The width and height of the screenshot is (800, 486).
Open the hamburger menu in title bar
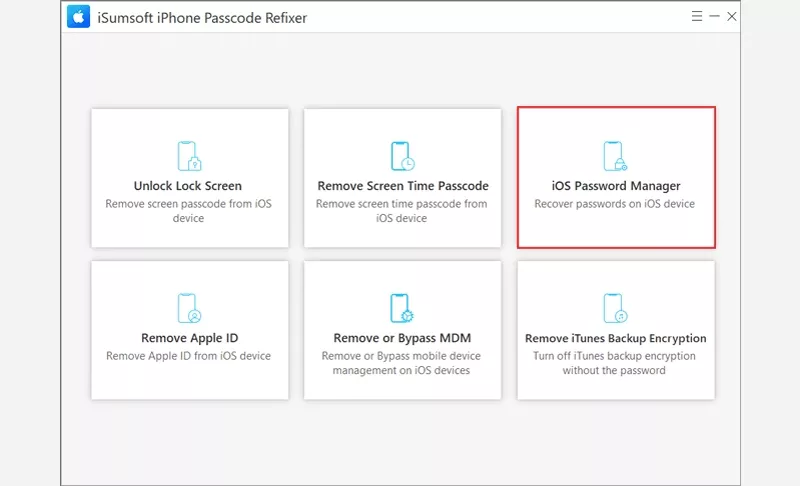697,17
